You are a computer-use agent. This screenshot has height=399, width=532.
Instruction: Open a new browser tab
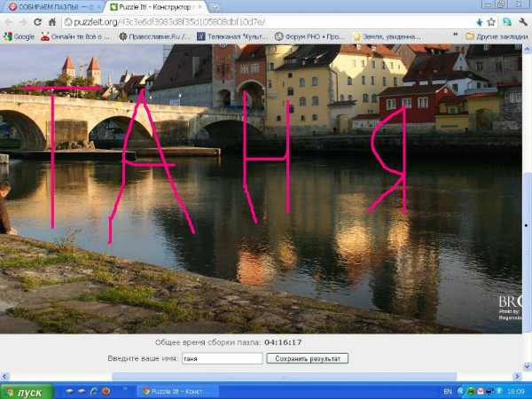tap(215, 7)
